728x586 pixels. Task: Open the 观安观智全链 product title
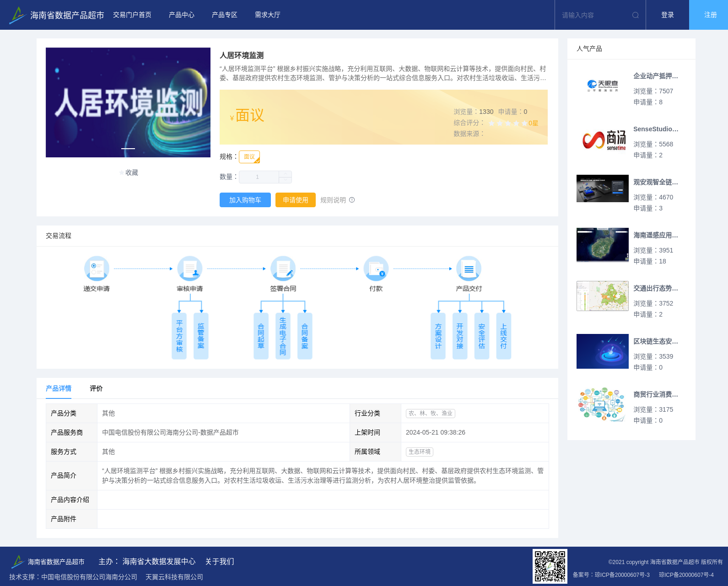click(x=656, y=182)
